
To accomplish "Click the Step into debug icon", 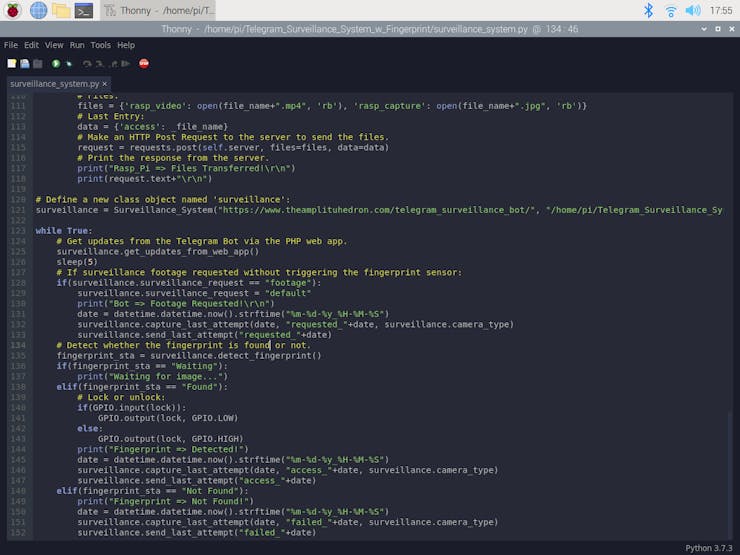I will tap(99, 63).
